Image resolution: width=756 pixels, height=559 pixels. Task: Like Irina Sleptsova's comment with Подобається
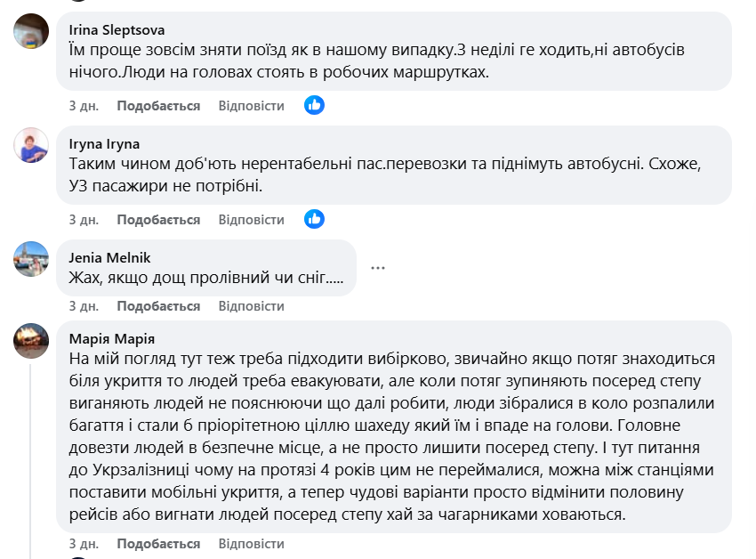click(x=158, y=106)
